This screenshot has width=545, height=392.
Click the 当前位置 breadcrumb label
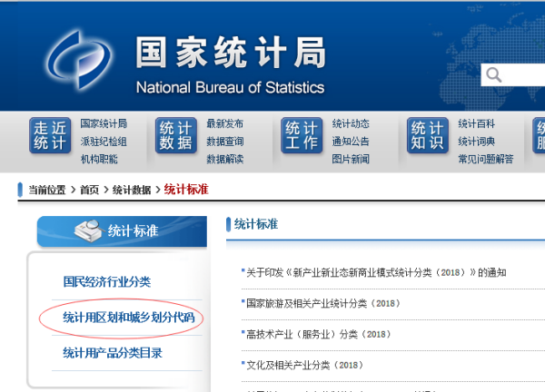[47, 190]
